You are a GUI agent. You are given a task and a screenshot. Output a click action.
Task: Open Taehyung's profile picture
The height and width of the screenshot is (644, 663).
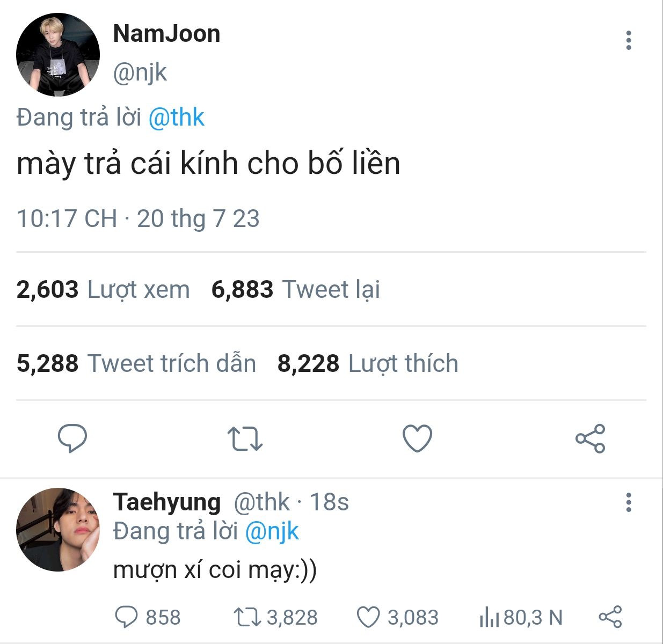coord(57,529)
